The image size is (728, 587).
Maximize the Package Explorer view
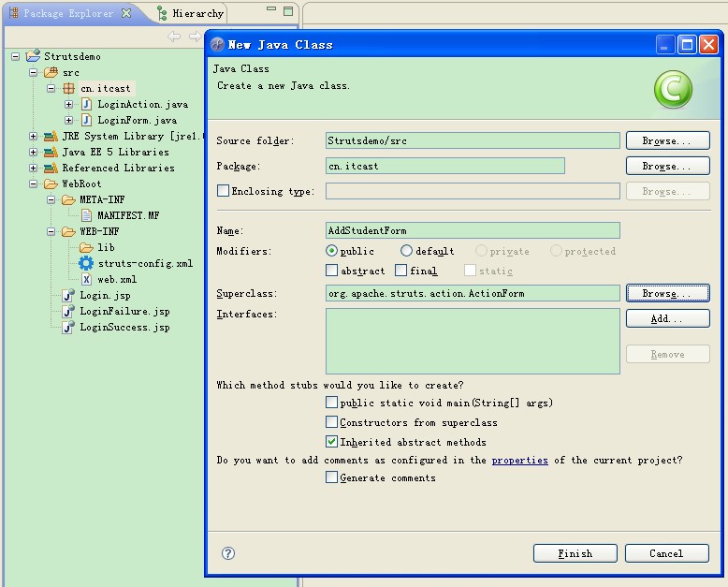[x=288, y=11]
